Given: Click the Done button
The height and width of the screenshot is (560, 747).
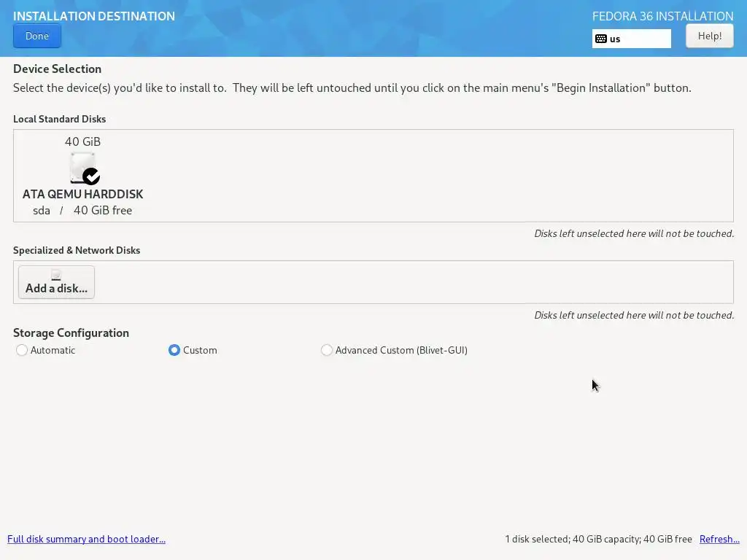Looking at the screenshot, I should click(x=37, y=36).
